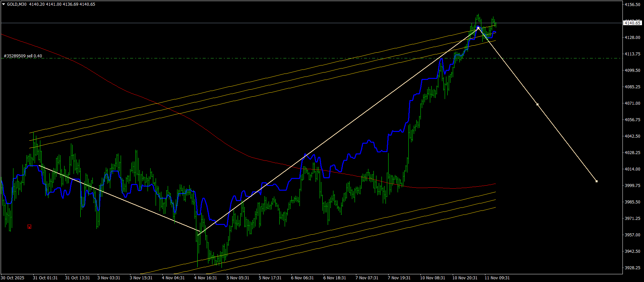Click the 10 Nov 08:31 time label
The height and width of the screenshot is (282, 644).
coord(433,278)
